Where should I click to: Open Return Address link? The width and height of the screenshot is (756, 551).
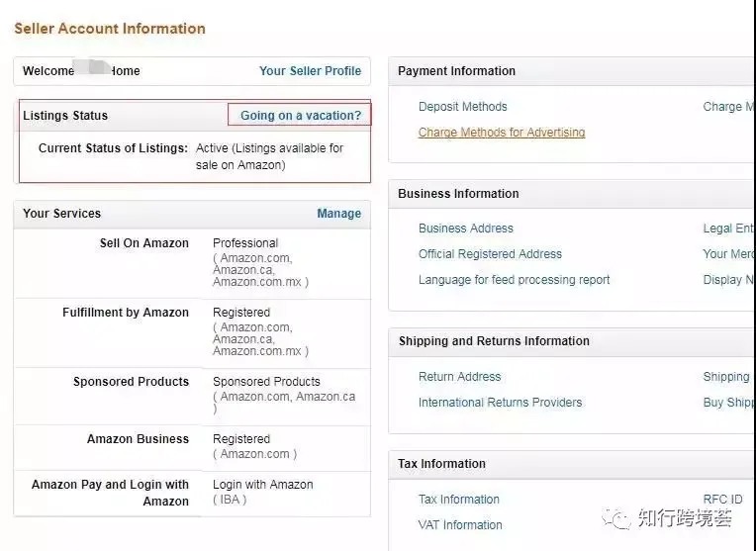point(459,377)
